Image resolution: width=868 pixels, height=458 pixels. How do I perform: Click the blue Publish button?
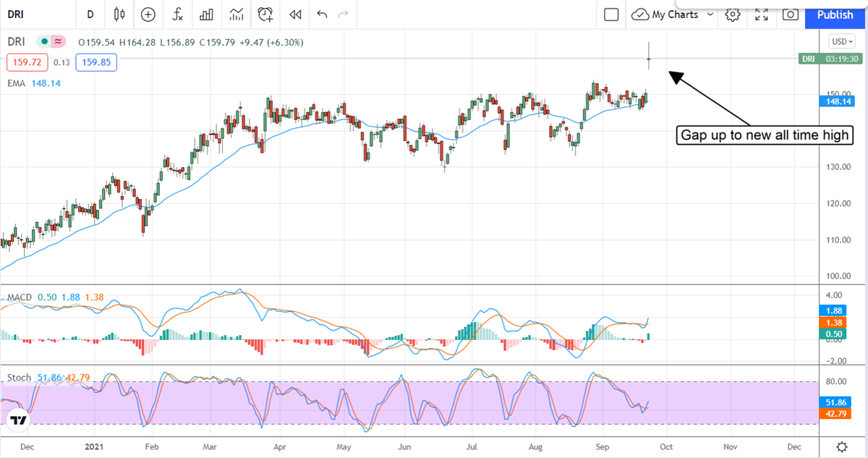[x=835, y=14]
